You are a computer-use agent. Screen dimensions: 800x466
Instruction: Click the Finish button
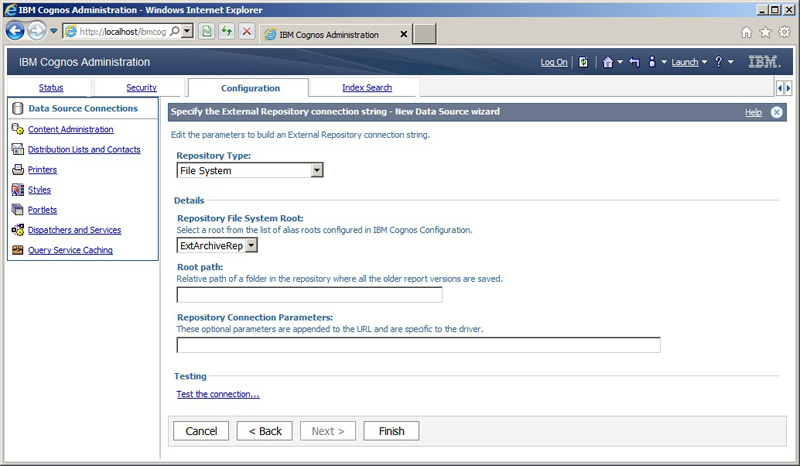(391, 431)
